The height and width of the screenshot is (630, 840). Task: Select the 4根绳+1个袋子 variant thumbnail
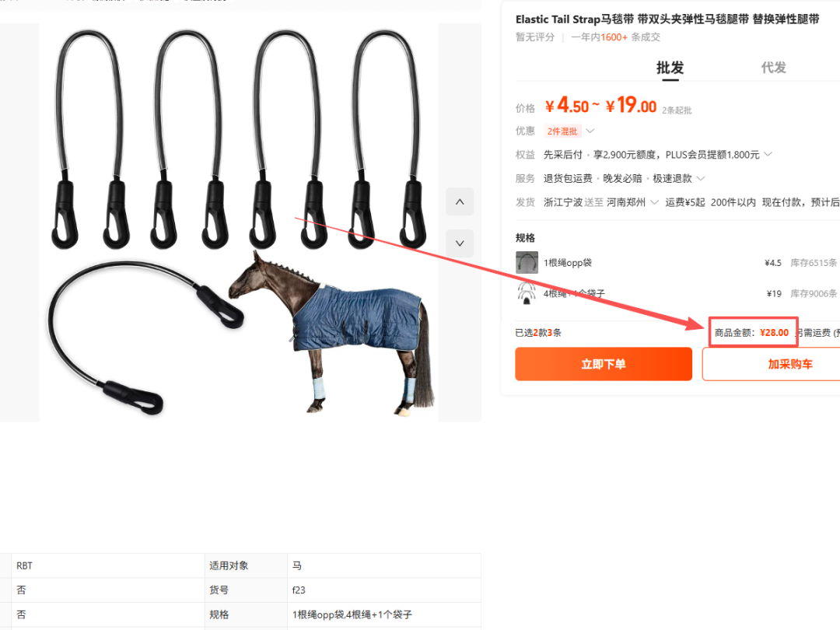527,293
